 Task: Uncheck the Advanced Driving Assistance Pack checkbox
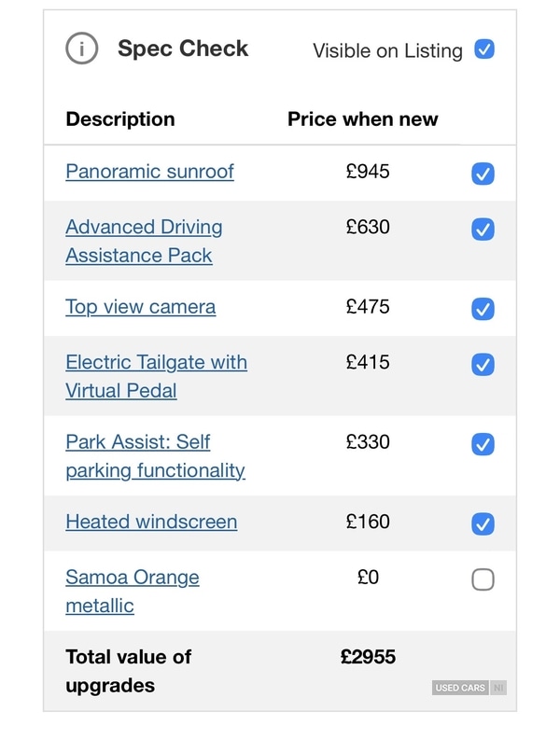483,229
